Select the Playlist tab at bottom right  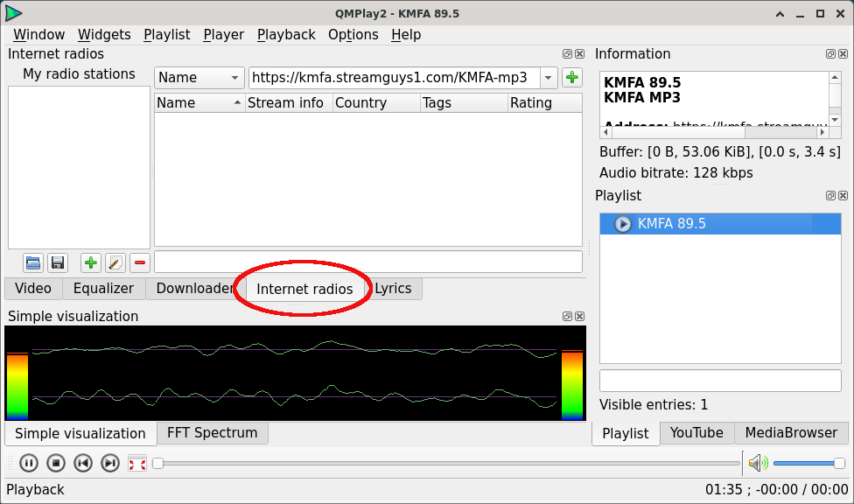pyautogui.click(x=626, y=434)
